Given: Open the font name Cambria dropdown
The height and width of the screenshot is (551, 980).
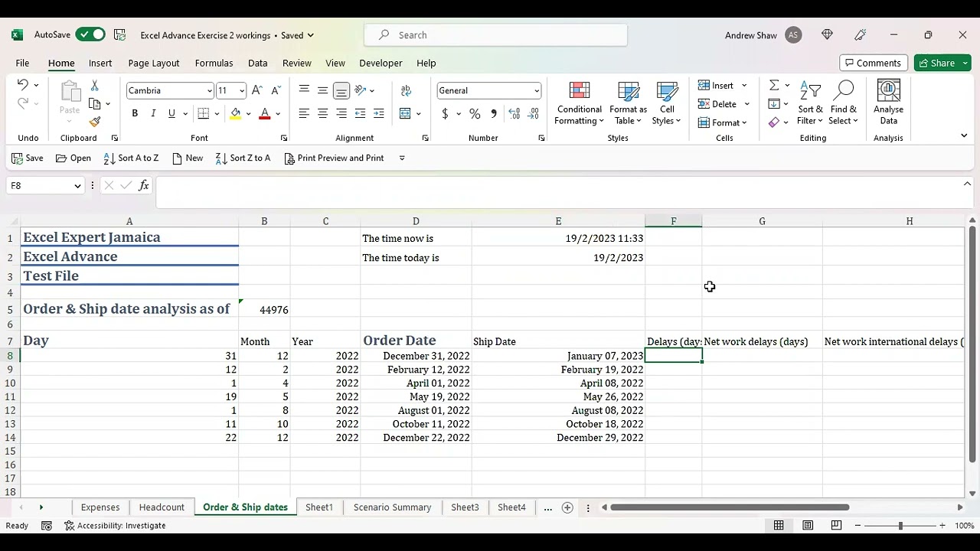Looking at the screenshot, I should click(x=209, y=91).
